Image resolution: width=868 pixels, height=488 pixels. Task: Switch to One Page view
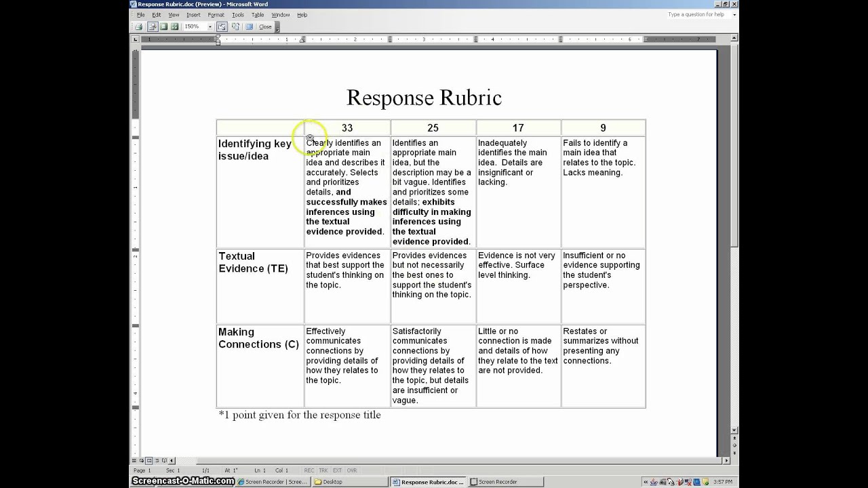pos(163,26)
